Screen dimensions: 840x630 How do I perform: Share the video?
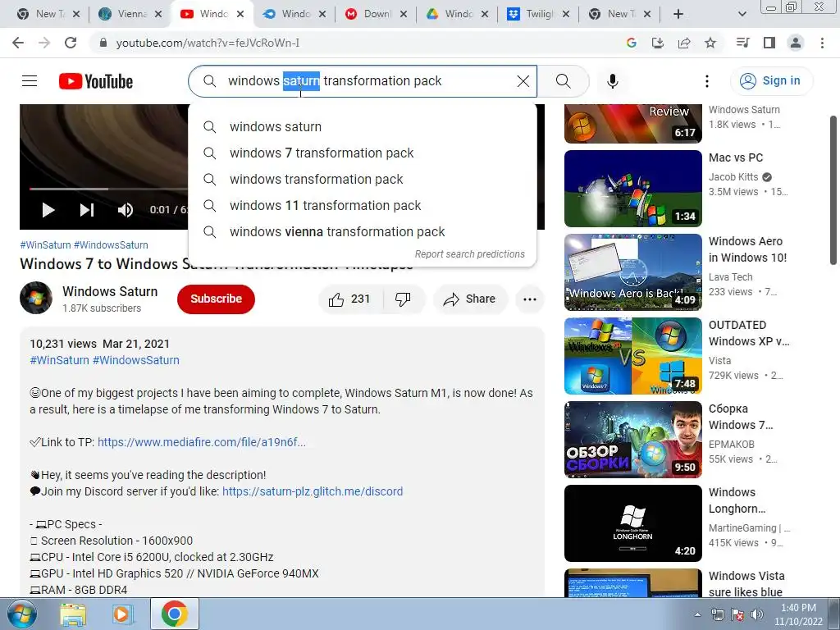click(x=470, y=299)
